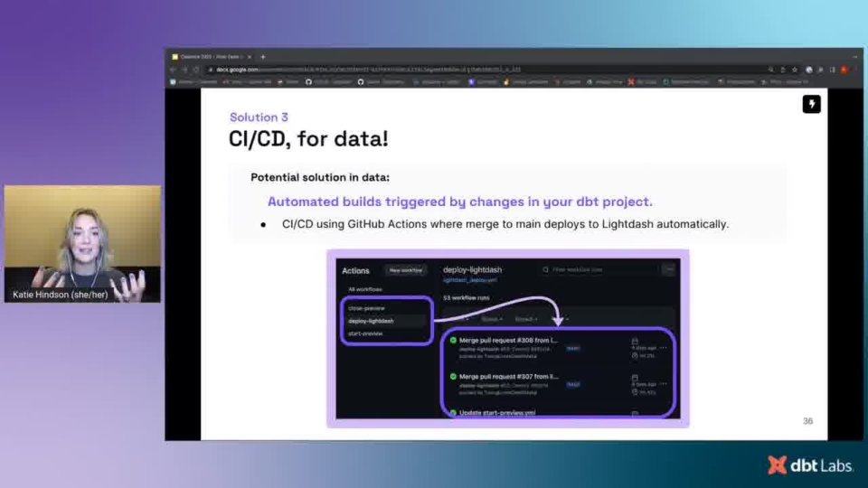This screenshot has width=868, height=488.
Task: Open the red profile avatar in browser
Action: pos(844,70)
